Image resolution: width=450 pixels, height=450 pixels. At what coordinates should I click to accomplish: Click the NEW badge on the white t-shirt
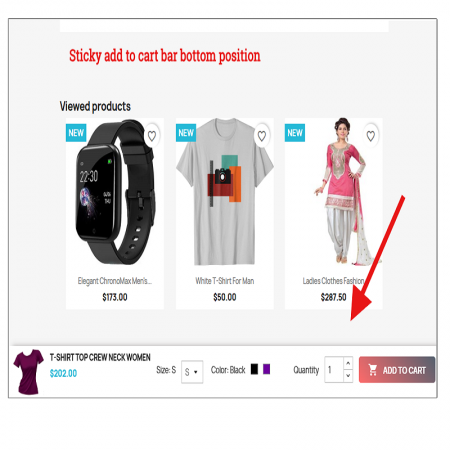coord(186,133)
